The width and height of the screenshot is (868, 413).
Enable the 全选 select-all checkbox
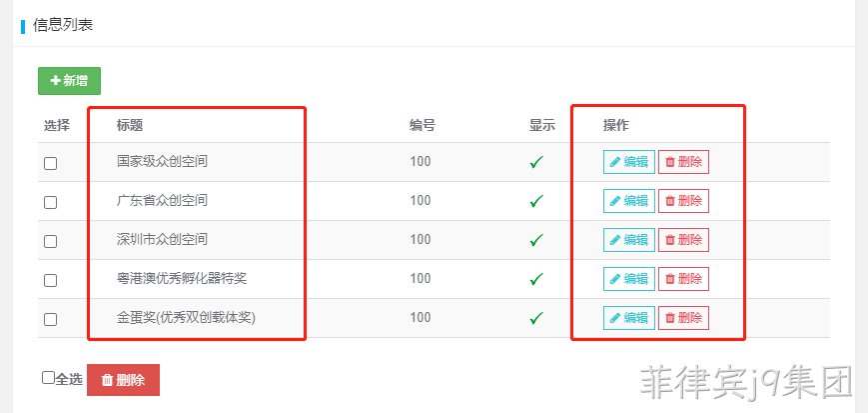(x=48, y=378)
